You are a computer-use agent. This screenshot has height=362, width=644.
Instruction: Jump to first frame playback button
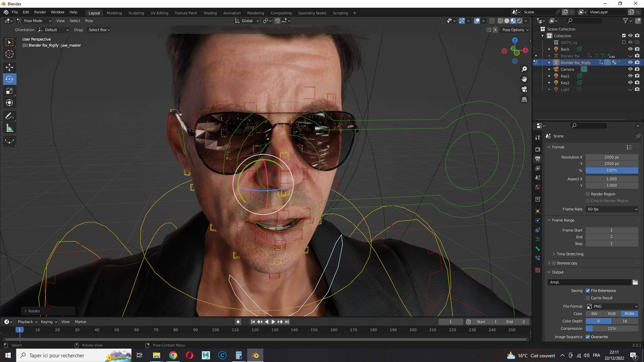coord(253,322)
